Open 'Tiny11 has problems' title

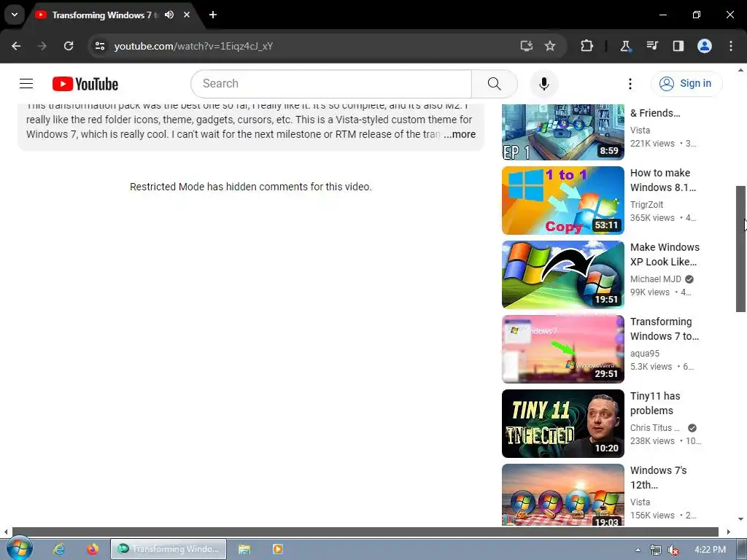(x=655, y=402)
